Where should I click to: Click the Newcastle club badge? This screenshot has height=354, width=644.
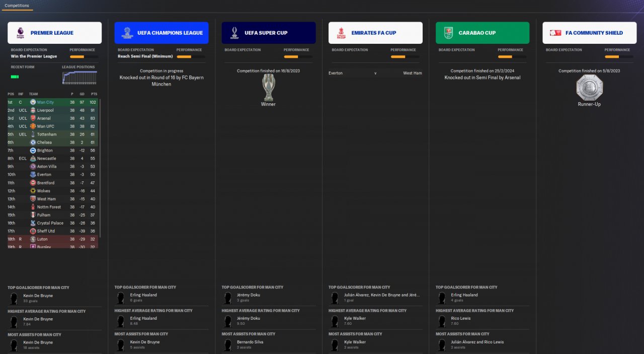pyautogui.click(x=33, y=159)
